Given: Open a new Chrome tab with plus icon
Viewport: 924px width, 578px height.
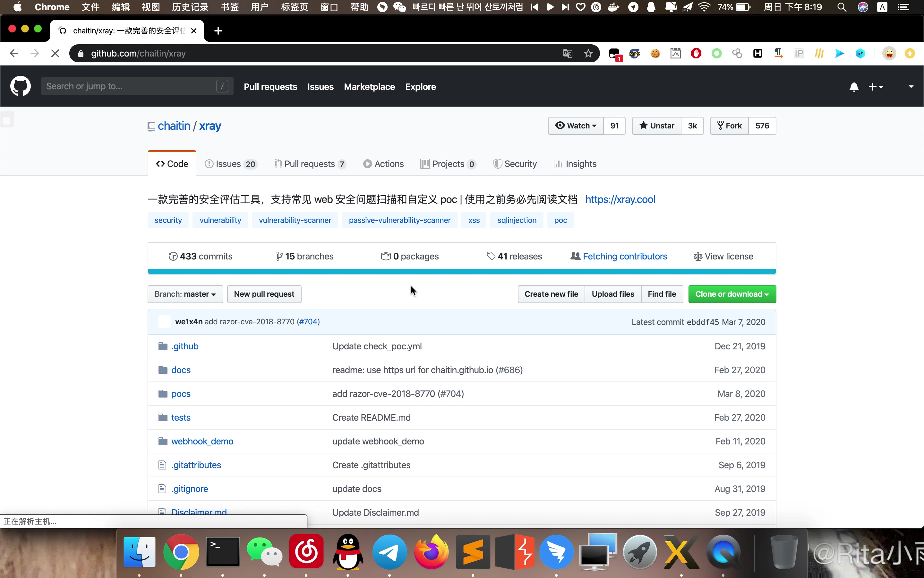Looking at the screenshot, I should click(x=218, y=31).
